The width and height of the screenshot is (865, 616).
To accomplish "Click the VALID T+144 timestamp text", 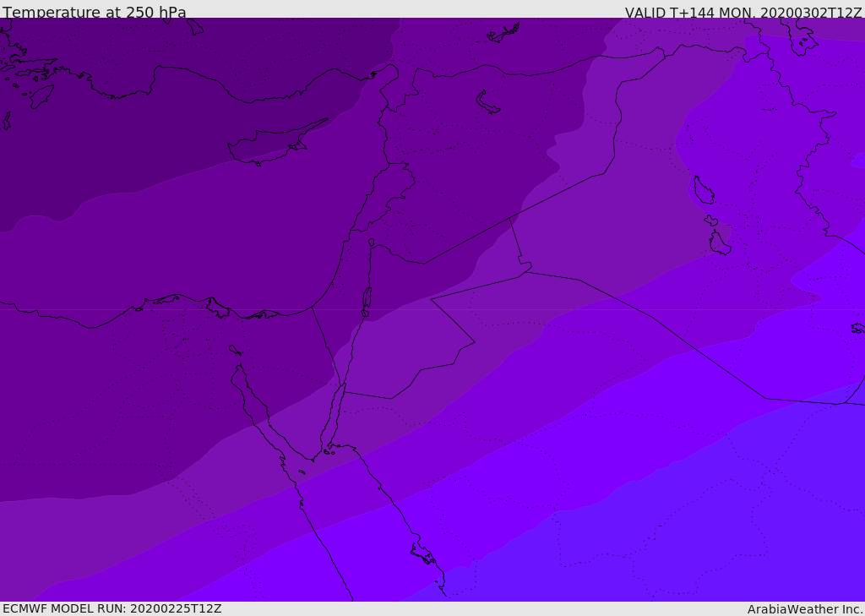I will [x=743, y=12].
